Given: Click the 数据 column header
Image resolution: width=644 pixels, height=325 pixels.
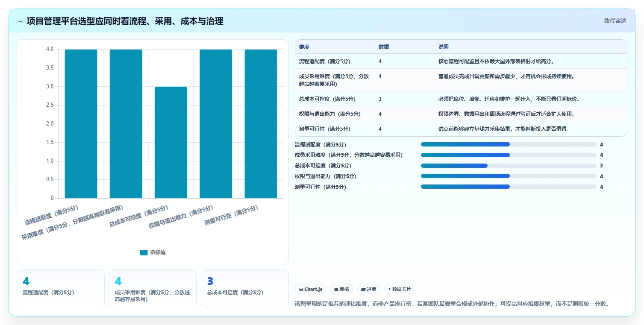Looking at the screenshot, I should [384, 47].
